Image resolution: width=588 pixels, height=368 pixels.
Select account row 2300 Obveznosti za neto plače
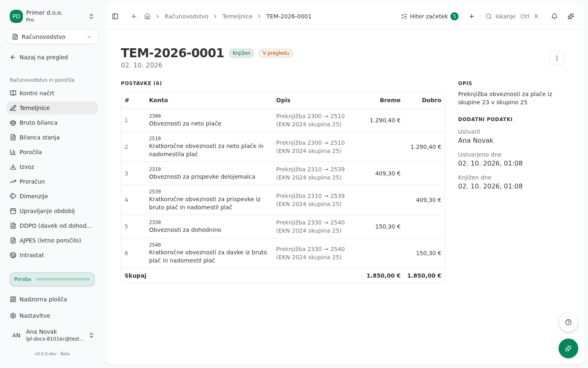(283, 120)
